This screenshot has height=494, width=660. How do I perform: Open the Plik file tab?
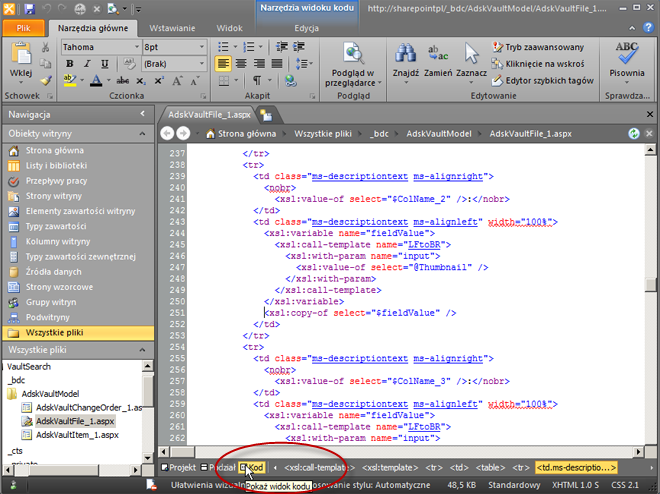pos(24,28)
